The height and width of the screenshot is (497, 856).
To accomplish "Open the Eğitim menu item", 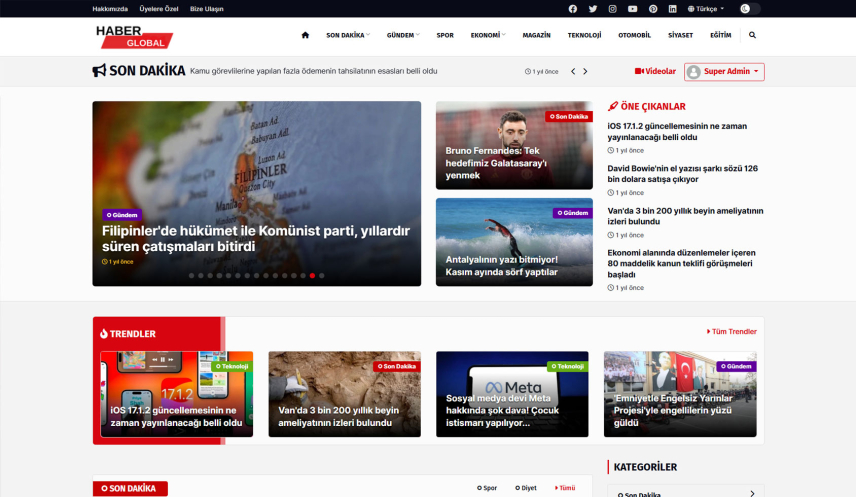I will [x=721, y=35].
